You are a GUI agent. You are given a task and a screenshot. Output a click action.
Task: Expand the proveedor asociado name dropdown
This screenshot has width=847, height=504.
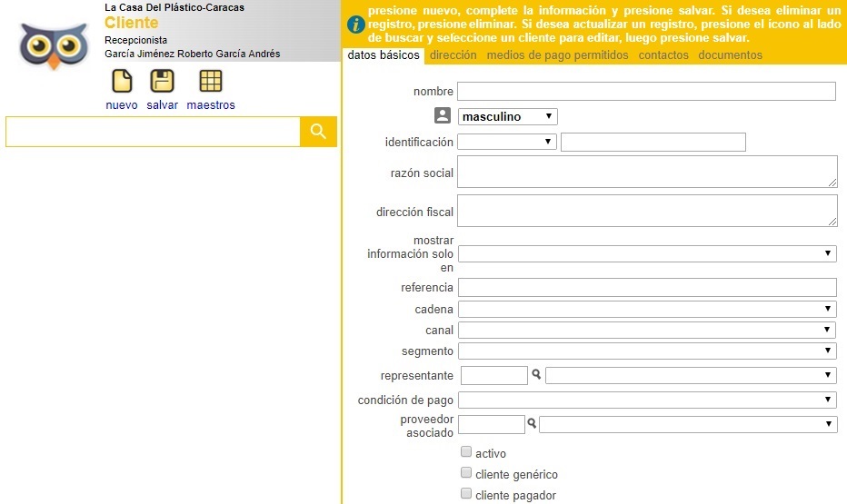688,424
